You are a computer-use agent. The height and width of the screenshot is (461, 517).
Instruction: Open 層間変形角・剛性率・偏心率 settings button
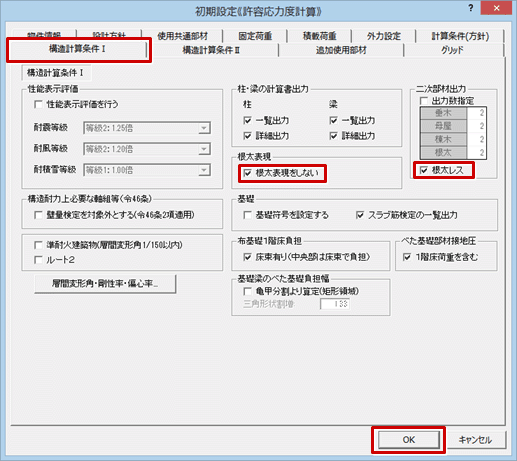(105, 284)
